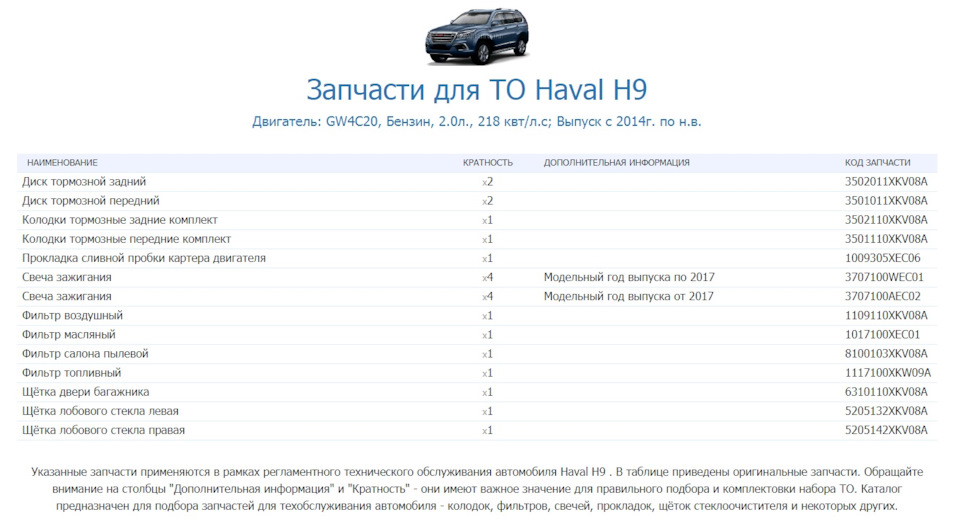This screenshot has width=960, height=524.
Task: Click quantity x4 for spark plug 3707100AEC02
Action: pyautogui.click(x=487, y=296)
